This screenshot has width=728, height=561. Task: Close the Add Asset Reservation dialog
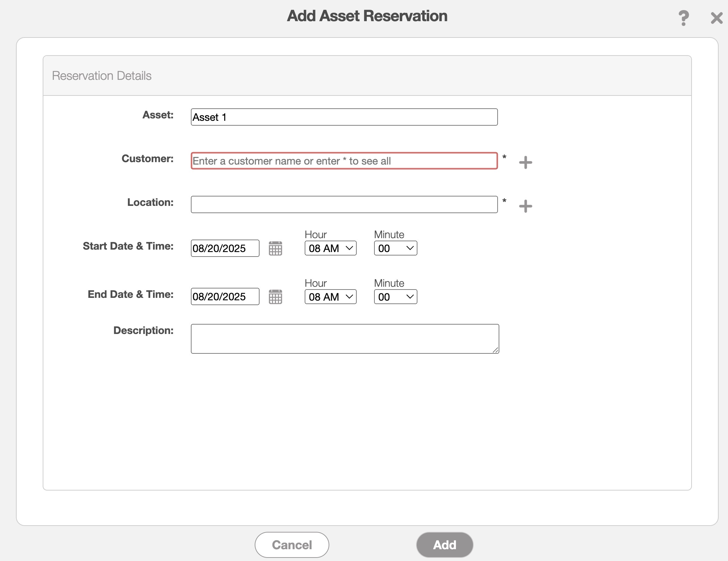coord(716,18)
